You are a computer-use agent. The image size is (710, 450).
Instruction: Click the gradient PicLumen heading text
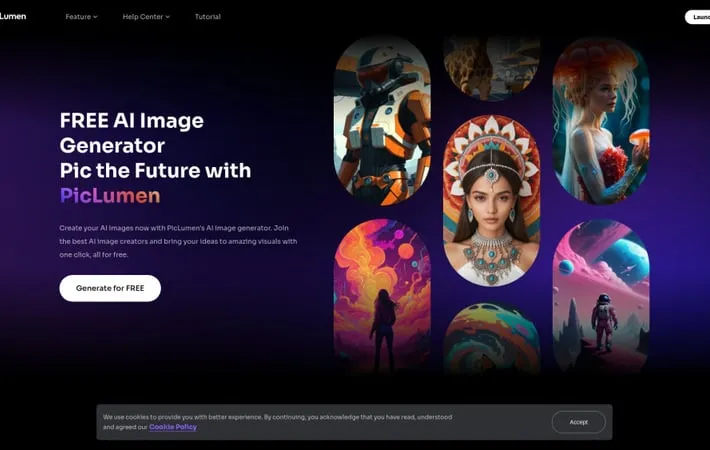pyautogui.click(x=110, y=195)
